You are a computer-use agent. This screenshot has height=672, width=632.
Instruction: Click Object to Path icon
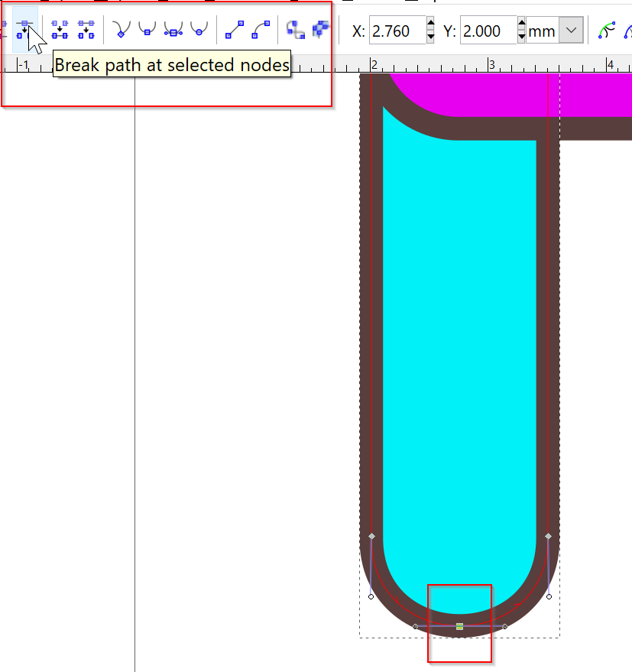(295, 30)
